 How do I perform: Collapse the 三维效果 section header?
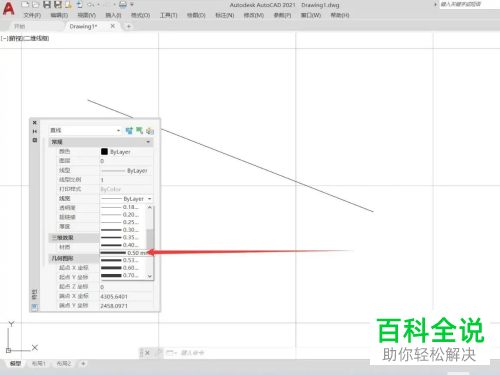[74, 238]
